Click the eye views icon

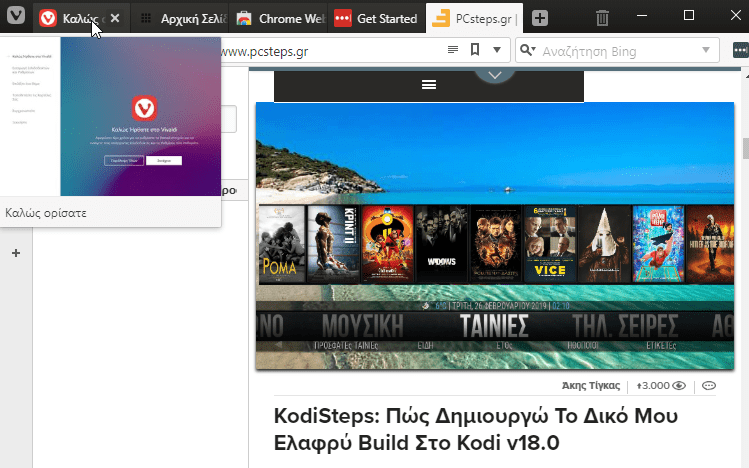tap(679, 385)
